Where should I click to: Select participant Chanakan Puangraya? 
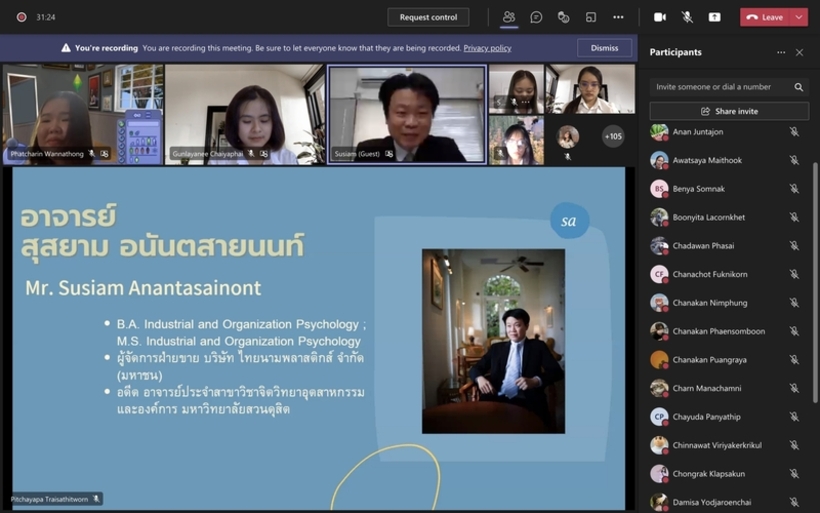click(727, 360)
